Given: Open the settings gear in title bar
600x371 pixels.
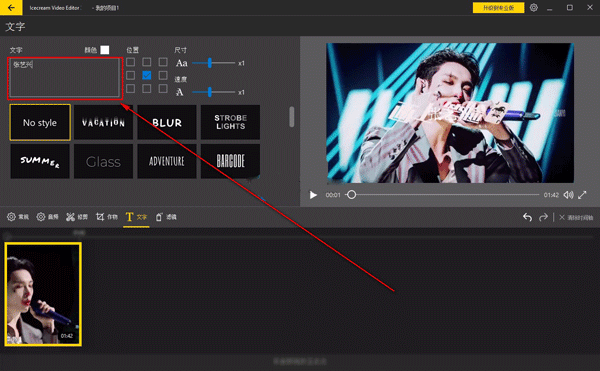Looking at the screenshot, I should pyautogui.click(x=534, y=8).
